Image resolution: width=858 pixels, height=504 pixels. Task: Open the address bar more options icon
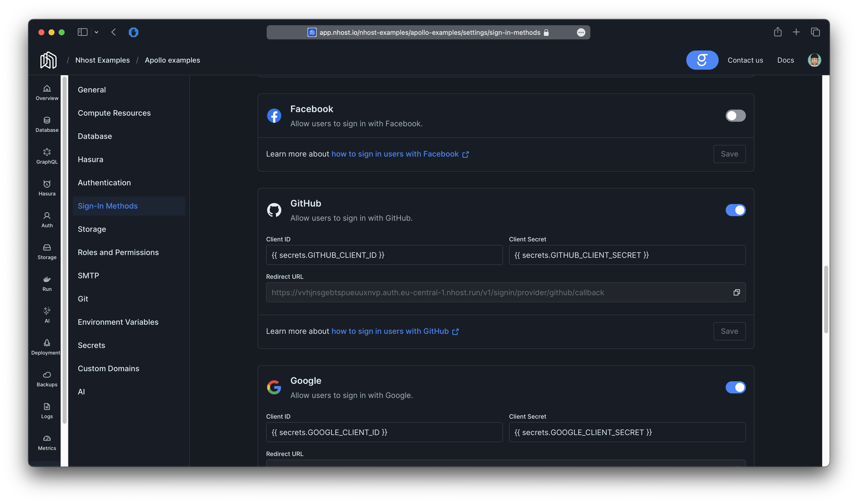click(x=581, y=32)
